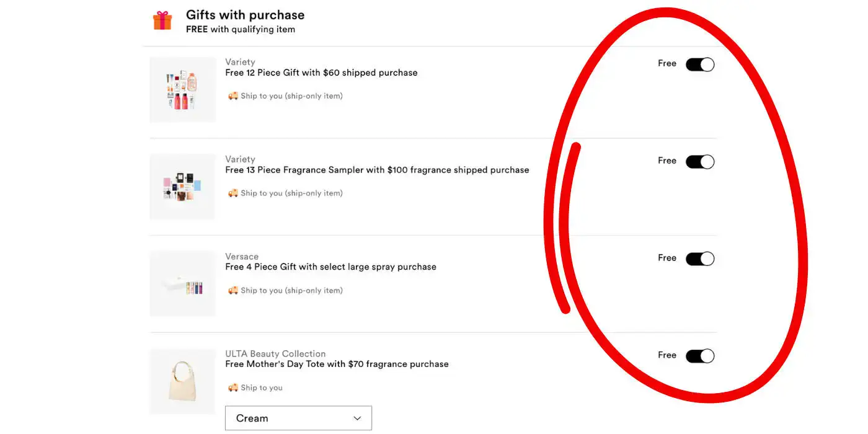Turn off Mother's Day Tote gift toggle
868x434 pixels.
point(700,356)
